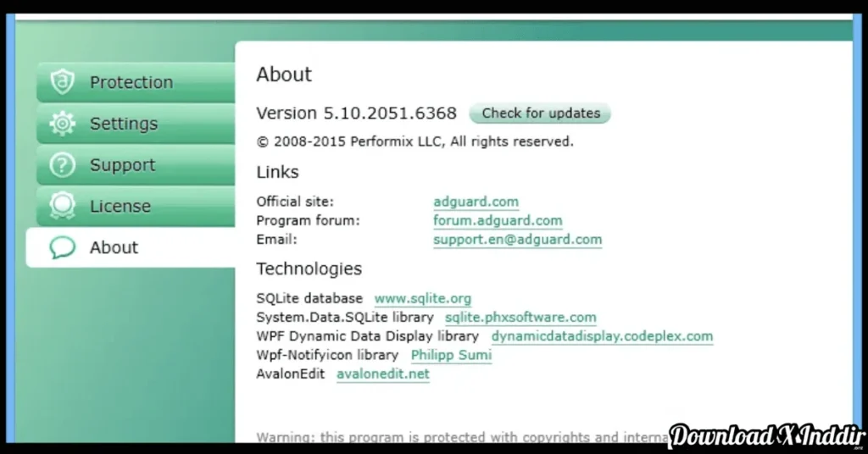Click the copyright warning text at bottom
This screenshot has height=454, width=868.
coord(464,437)
